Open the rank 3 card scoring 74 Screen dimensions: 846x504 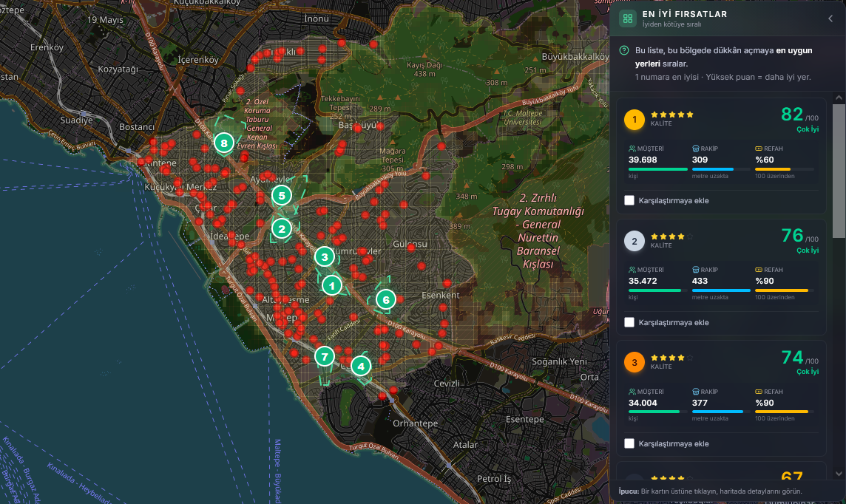point(721,398)
